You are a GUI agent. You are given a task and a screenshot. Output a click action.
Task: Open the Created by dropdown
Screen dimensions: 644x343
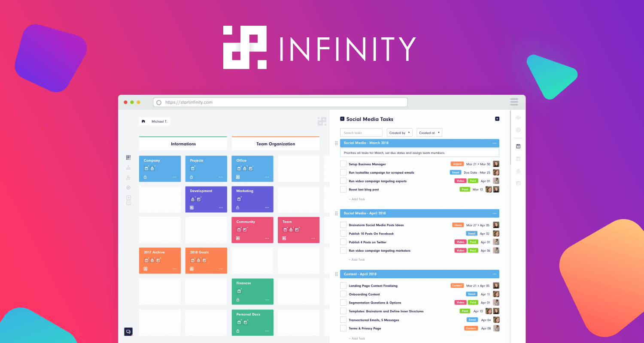pyautogui.click(x=400, y=133)
